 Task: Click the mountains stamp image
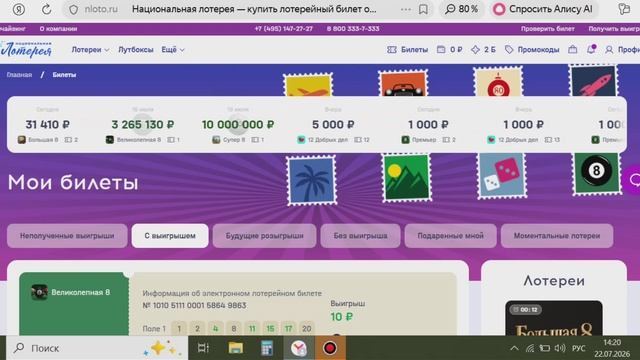(407, 177)
